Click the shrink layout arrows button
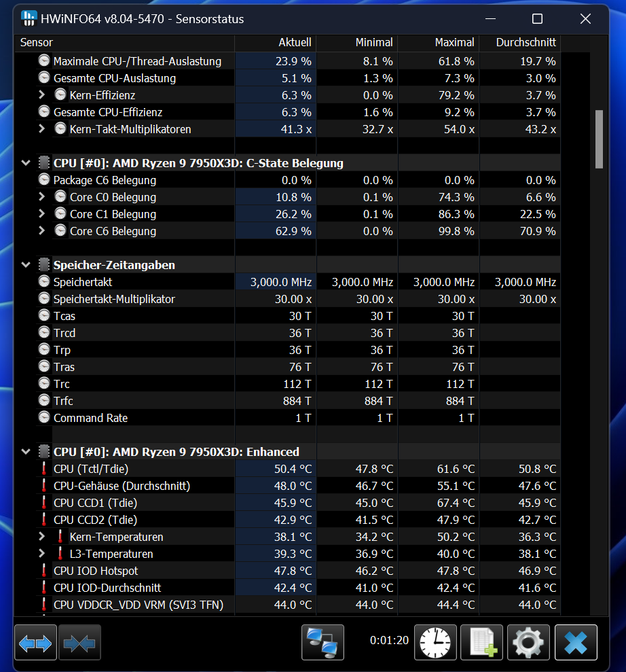626x672 pixels. coord(79,642)
